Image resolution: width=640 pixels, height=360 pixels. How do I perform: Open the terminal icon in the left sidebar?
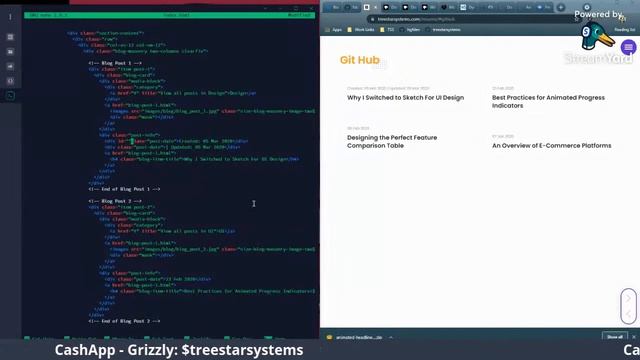click(11, 96)
